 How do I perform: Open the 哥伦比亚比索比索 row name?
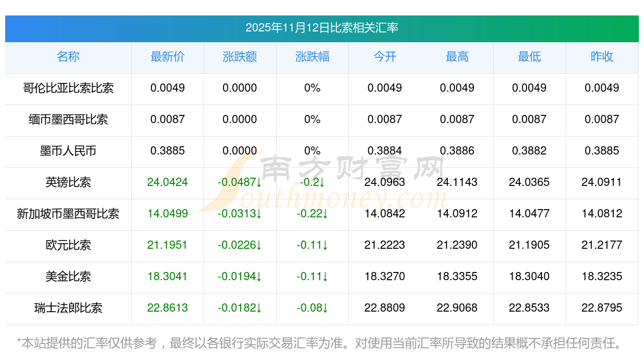pos(68,88)
